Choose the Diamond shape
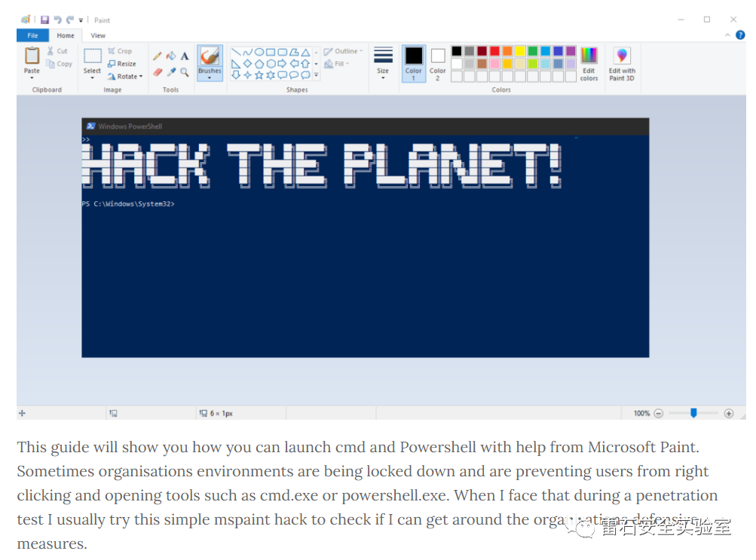 coord(247,63)
